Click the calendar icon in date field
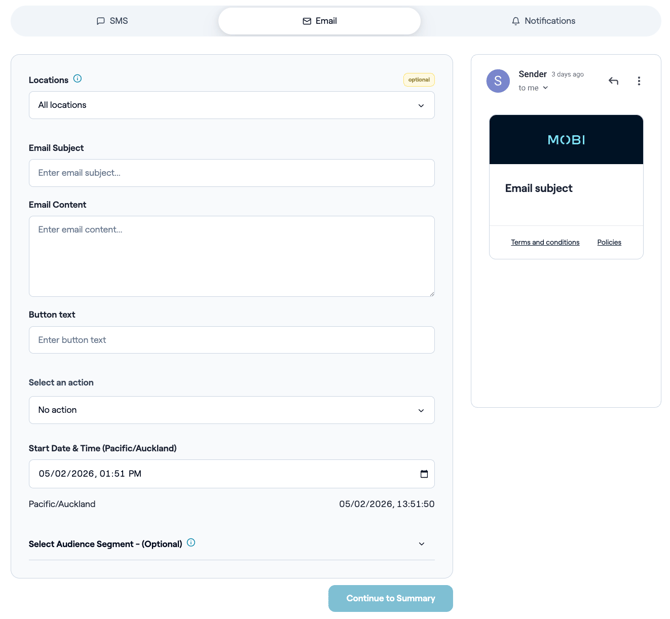Screen dimensions: 670x619 tap(423, 474)
